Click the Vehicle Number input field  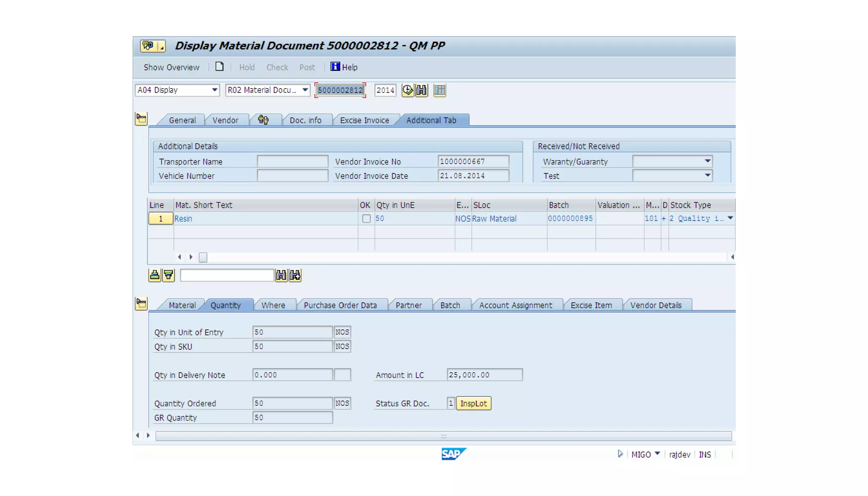tap(292, 176)
